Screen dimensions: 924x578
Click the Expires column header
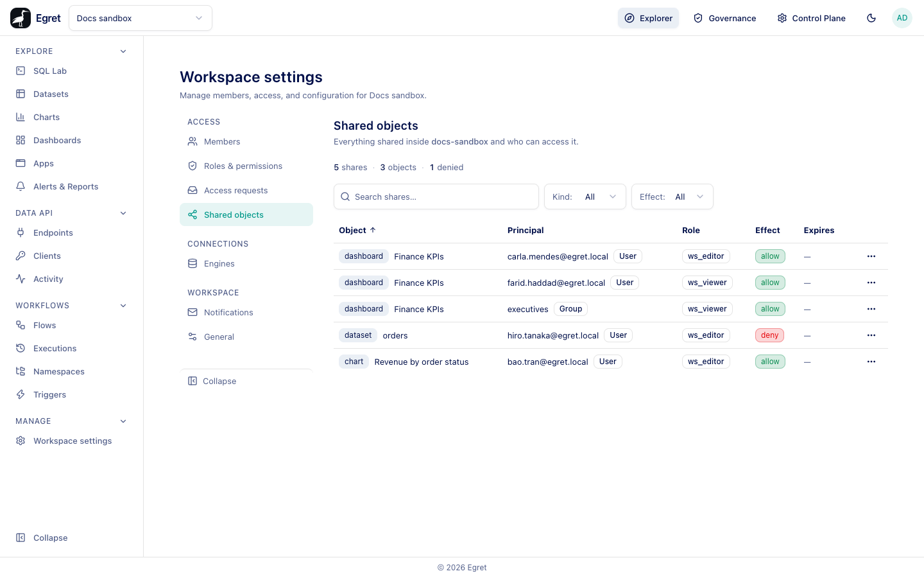point(819,230)
